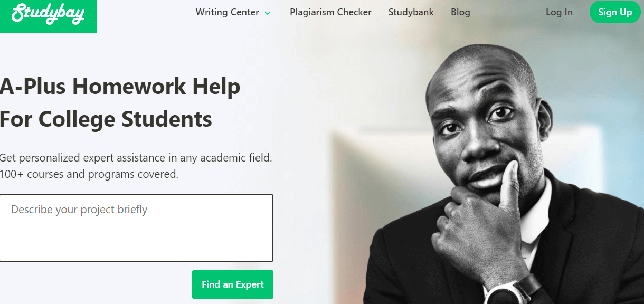The image size is (644, 304).
Task: Click the Studybay logo
Action: coord(48,14)
